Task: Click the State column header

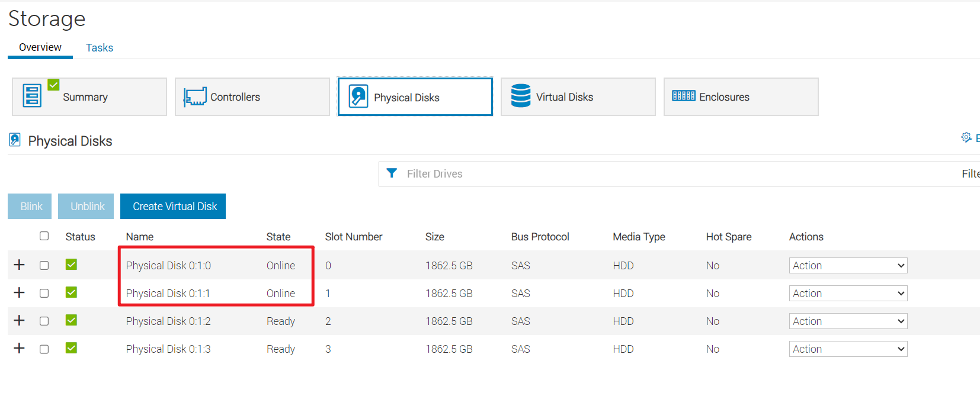Action: point(278,237)
